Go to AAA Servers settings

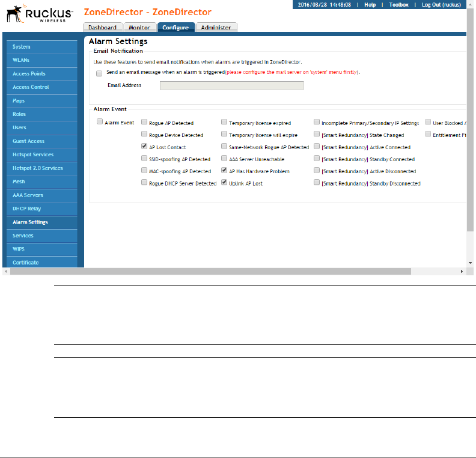(x=42, y=195)
